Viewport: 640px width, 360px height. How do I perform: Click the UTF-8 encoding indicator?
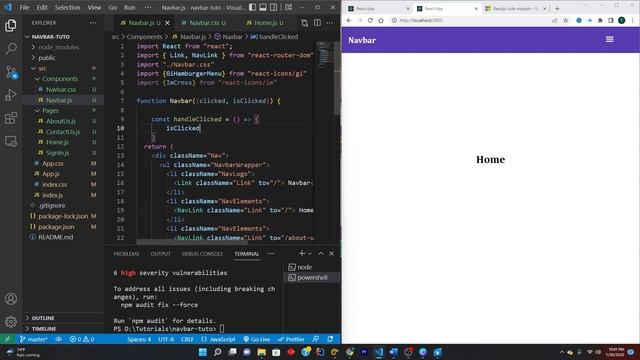click(x=166, y=339)
